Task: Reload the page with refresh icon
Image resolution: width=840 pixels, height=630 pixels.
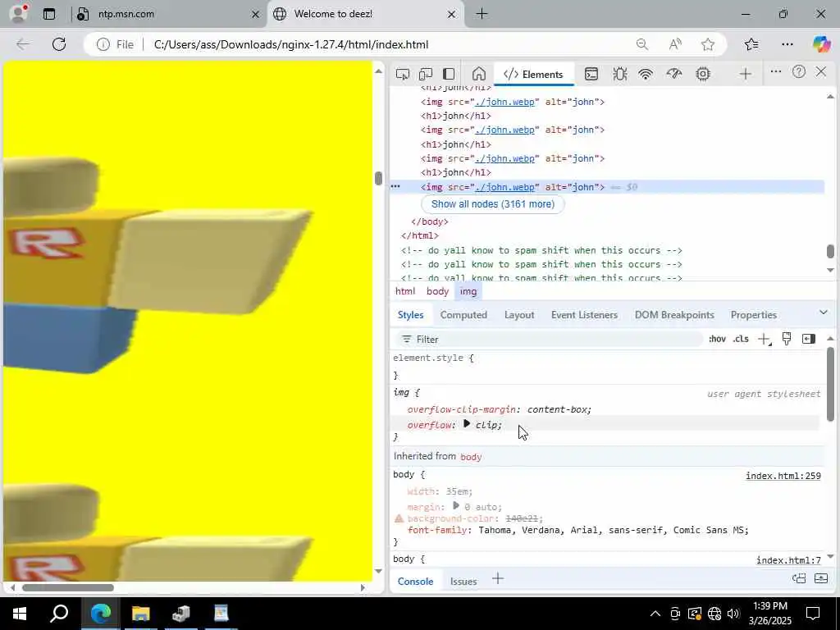Action: pos(59,44)
